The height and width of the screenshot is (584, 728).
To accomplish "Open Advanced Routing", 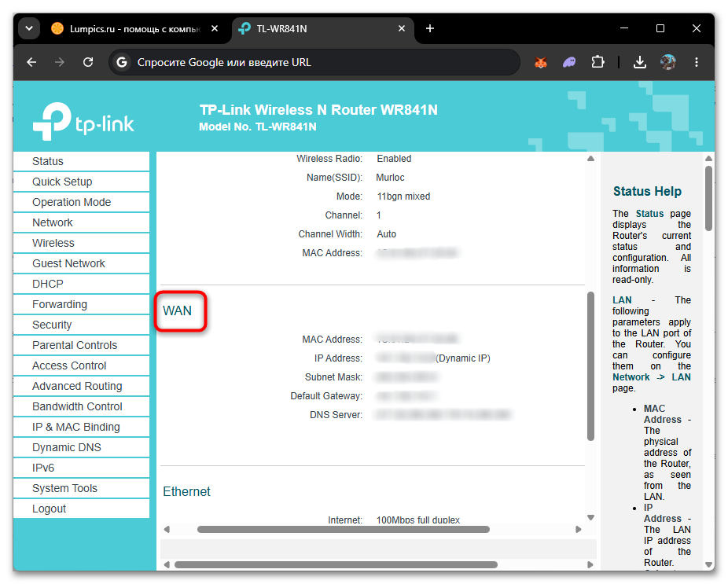I will [x=81, y=386].
